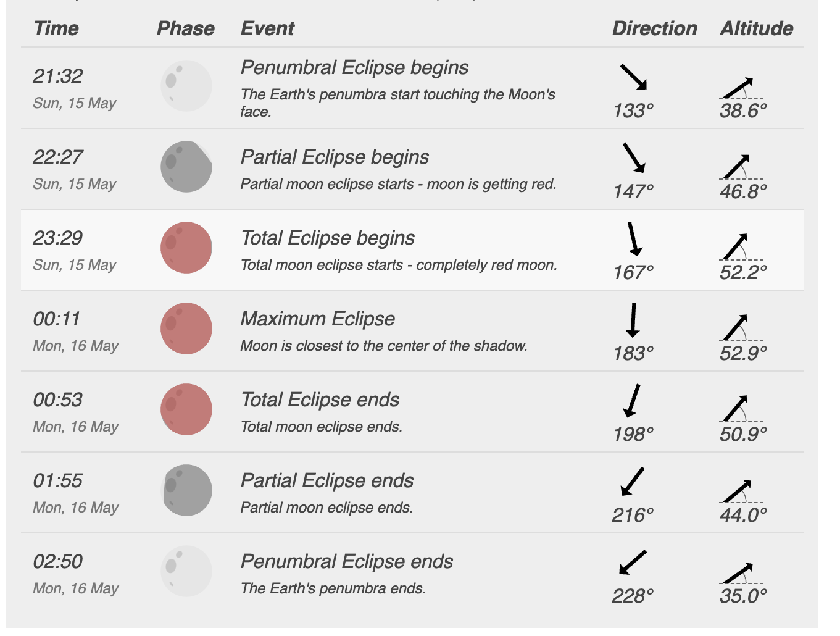Click the Direction column header
Screen dimensions: 840x636
tap(654, 28)
